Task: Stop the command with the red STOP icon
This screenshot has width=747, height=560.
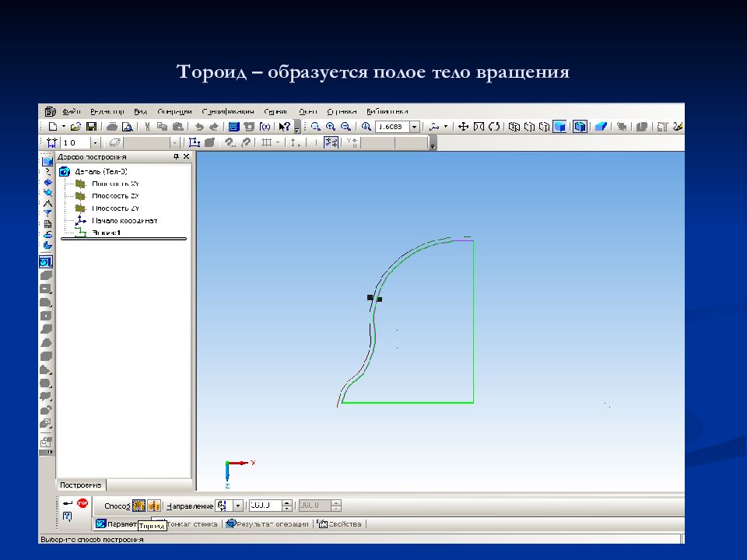Action: pyautogui.click(x=82, y=503)
